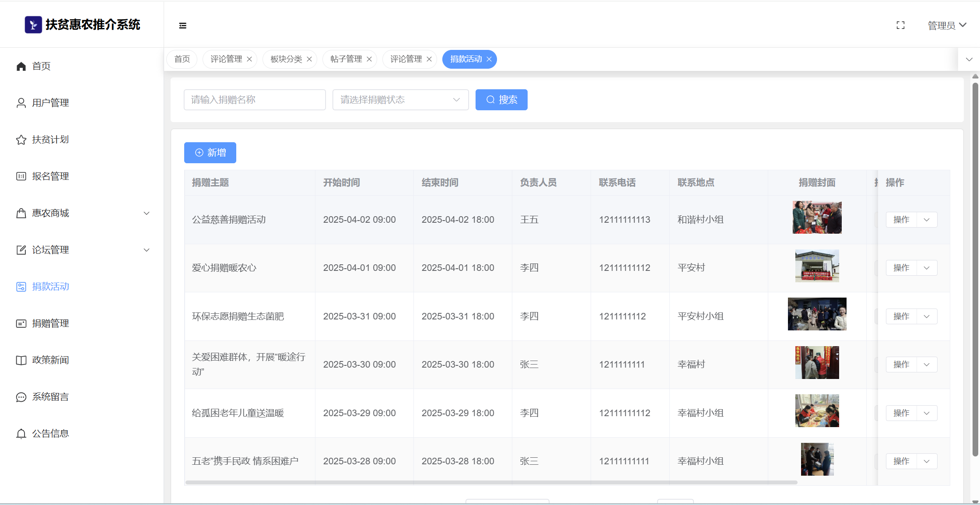980x505 pixels.
Task: Open 操作 dropdown for 公益慈善捐赠活动 row
Action: pos(926,220)
